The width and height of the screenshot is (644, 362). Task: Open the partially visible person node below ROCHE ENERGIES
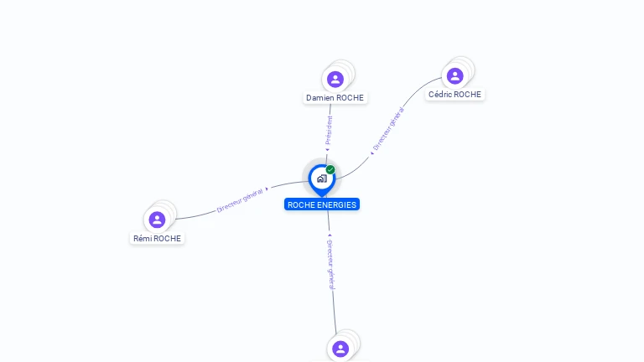pyautogui.click(x=340, y=349)
